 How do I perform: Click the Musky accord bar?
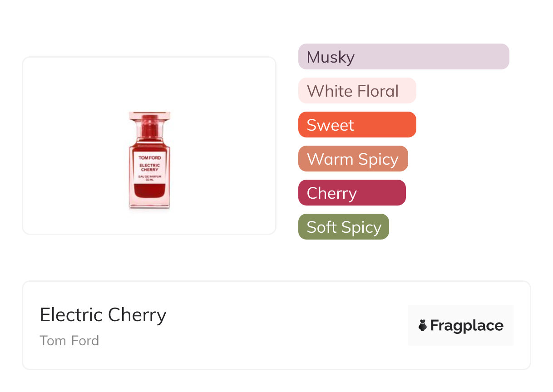tap(403, 57)
